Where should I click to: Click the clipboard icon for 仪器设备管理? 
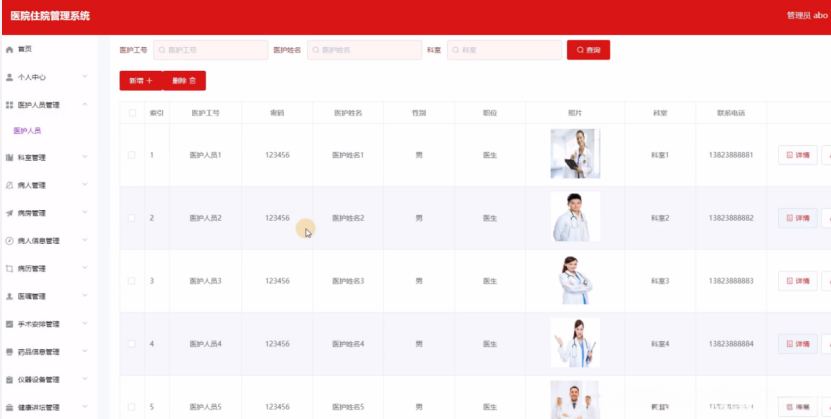pos(9,380)
